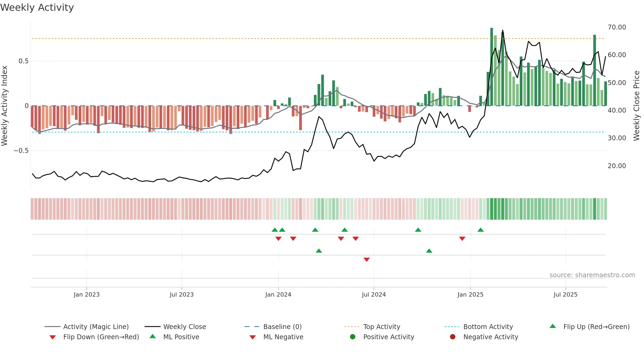The width and height of the screenshot is (644, 362).
Task: Click the Weekly Close Price axis title
Action: coord(636,106)
